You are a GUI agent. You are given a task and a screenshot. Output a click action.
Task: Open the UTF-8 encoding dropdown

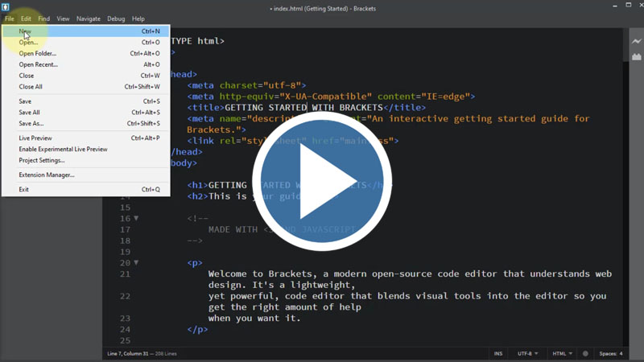(x=527, y=354)
